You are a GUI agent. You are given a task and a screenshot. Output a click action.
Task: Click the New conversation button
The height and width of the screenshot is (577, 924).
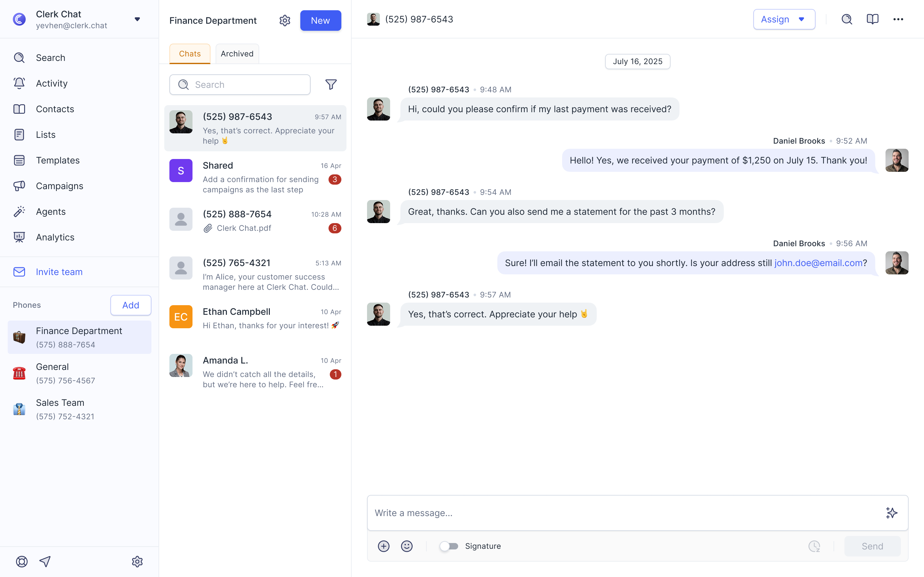(x=320, y=21)
